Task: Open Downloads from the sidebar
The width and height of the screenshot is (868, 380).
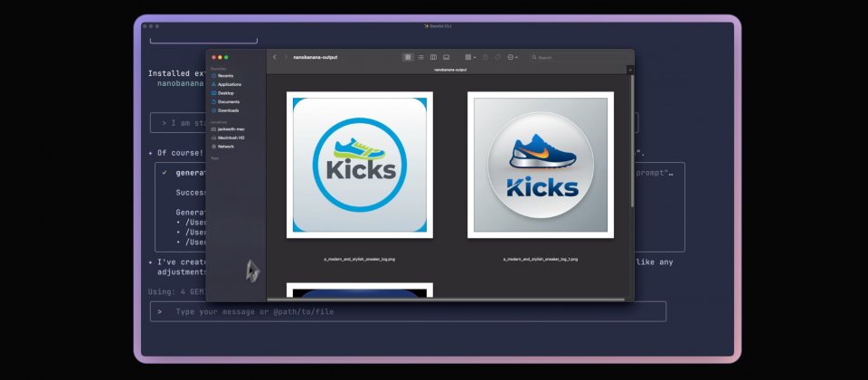Action: (x=228, y=110)
